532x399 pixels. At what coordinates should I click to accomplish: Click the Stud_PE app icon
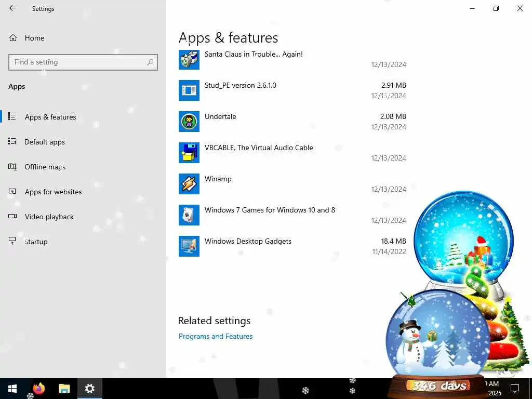(189, 90)
